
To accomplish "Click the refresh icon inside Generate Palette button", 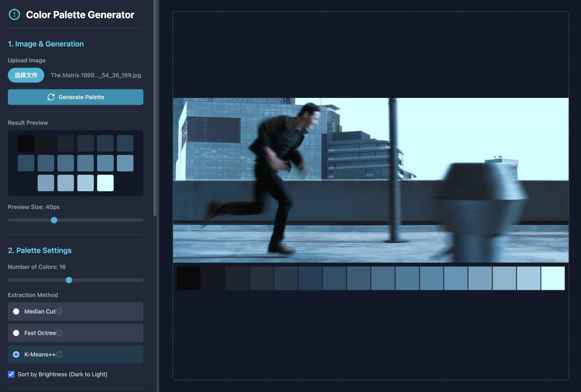I will pos(51,97).
